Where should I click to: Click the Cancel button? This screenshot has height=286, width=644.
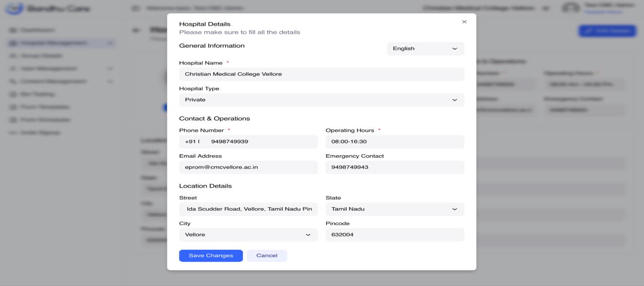point(267,256)
